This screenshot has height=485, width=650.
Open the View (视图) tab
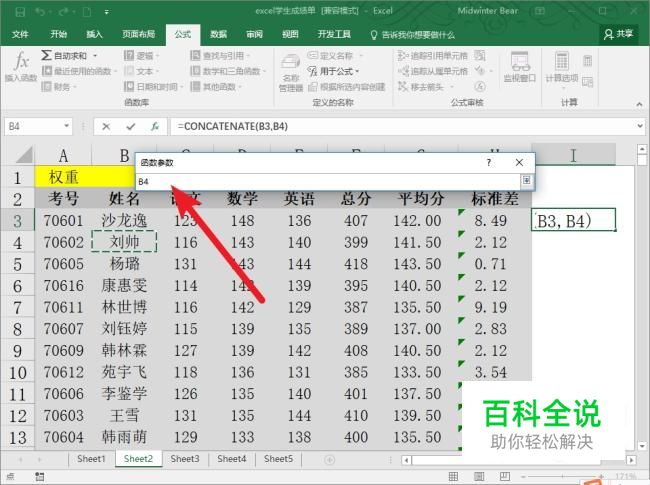[290, 34]
